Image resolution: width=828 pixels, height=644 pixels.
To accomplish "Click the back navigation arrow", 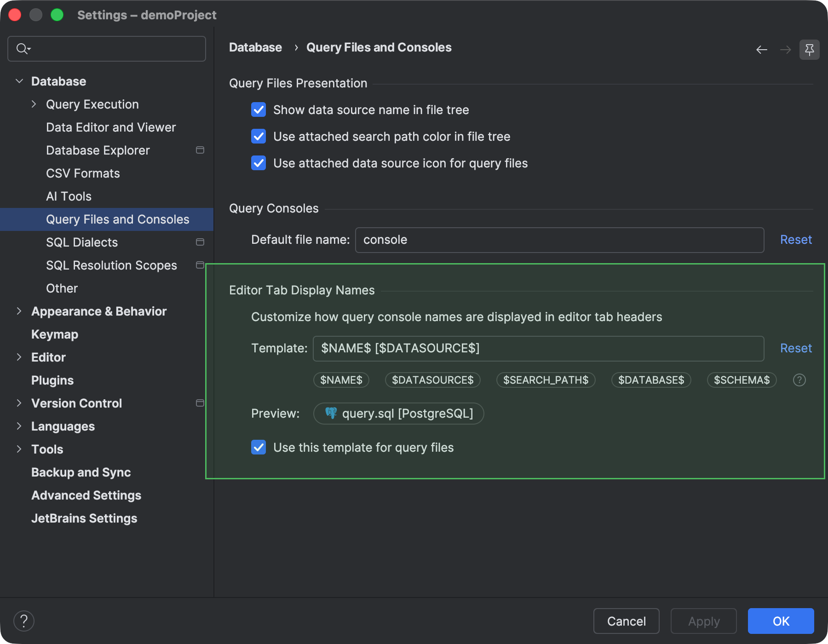I will tap(762, 50).
